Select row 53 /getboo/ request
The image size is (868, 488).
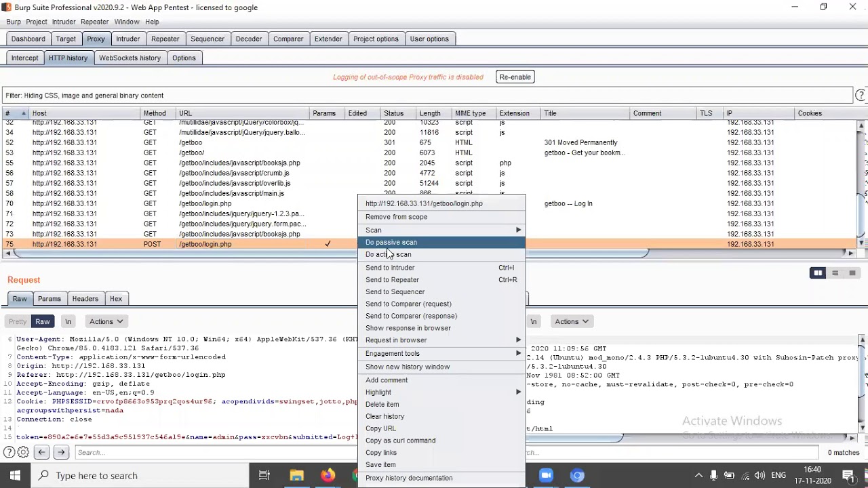(430, 152)
